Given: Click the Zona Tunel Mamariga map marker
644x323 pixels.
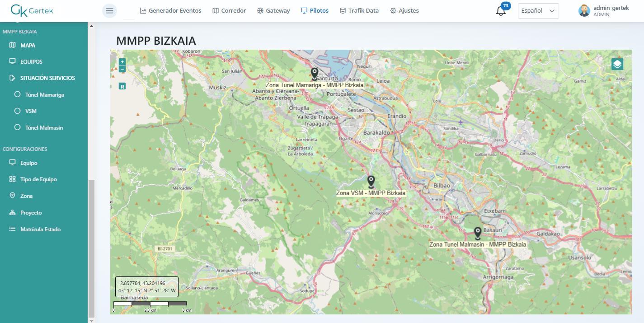Looking at the screenshot, I should tap(315, 74).
